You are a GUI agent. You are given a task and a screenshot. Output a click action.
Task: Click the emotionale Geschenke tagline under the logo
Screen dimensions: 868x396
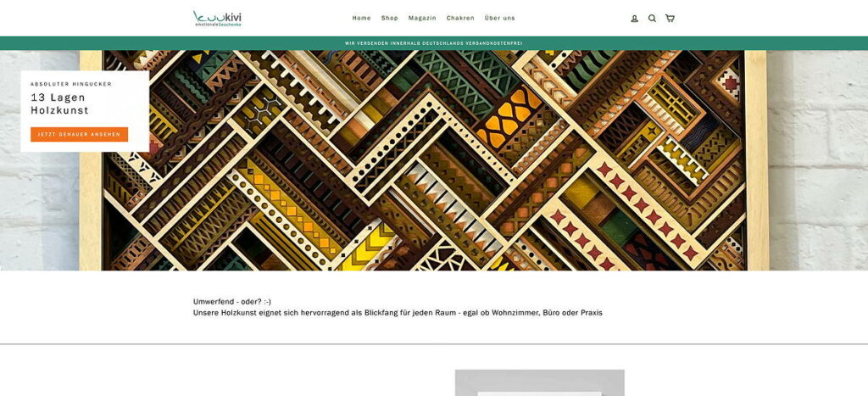(218, 25)
